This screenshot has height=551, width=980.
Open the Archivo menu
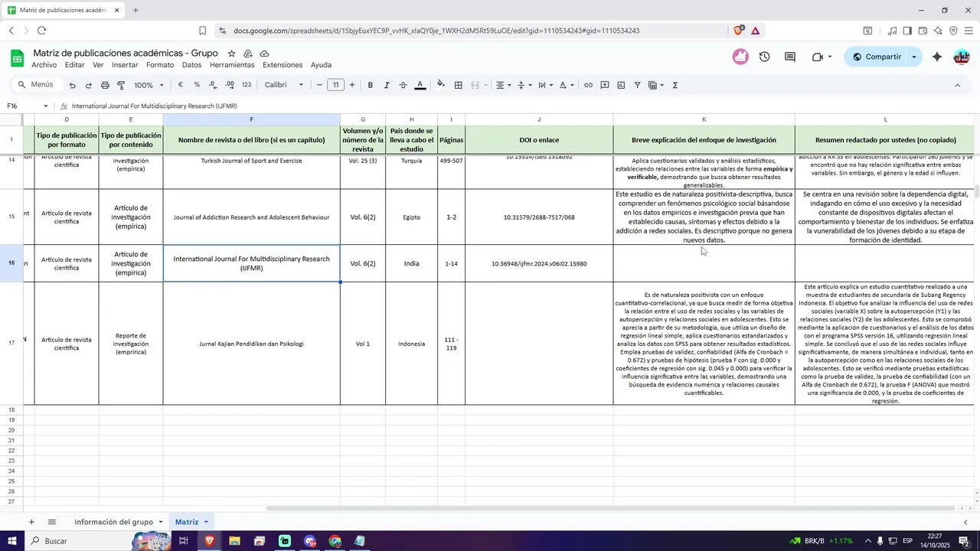tap(44, 65)
